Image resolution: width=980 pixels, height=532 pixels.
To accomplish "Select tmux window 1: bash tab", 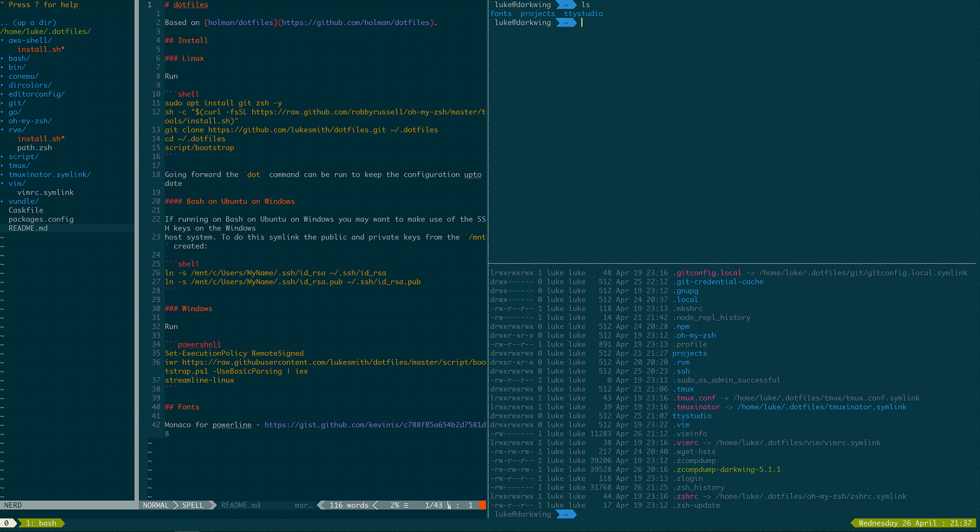I will (x=41, y=523).
